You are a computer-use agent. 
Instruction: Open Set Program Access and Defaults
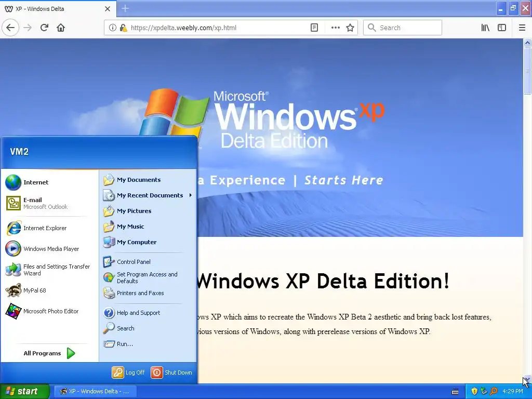click(148, 277)
